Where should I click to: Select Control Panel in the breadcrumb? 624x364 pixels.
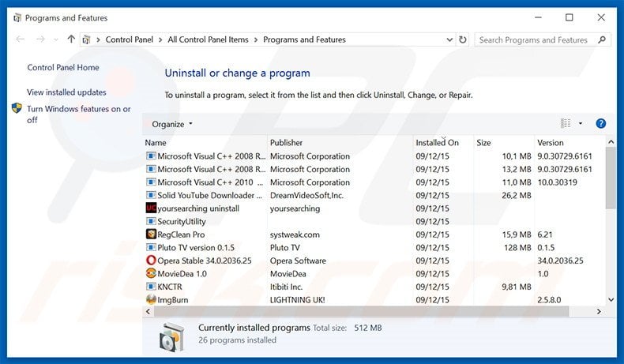click(129, 39)
